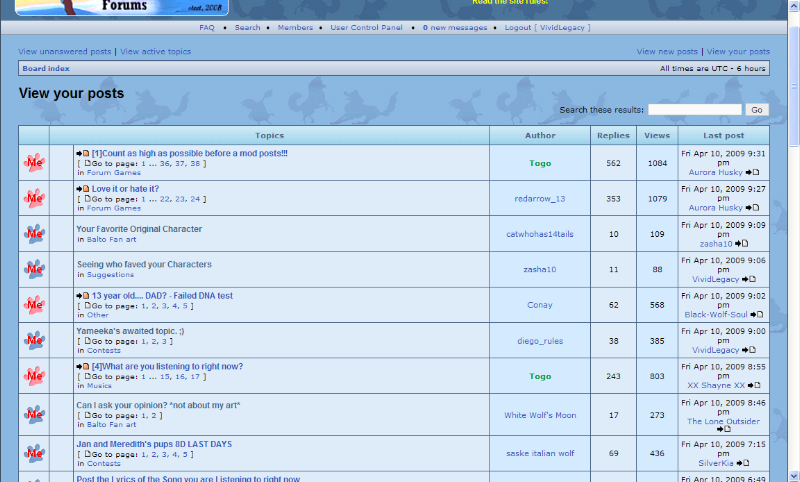Open author profile saske italian wolf

540,453
